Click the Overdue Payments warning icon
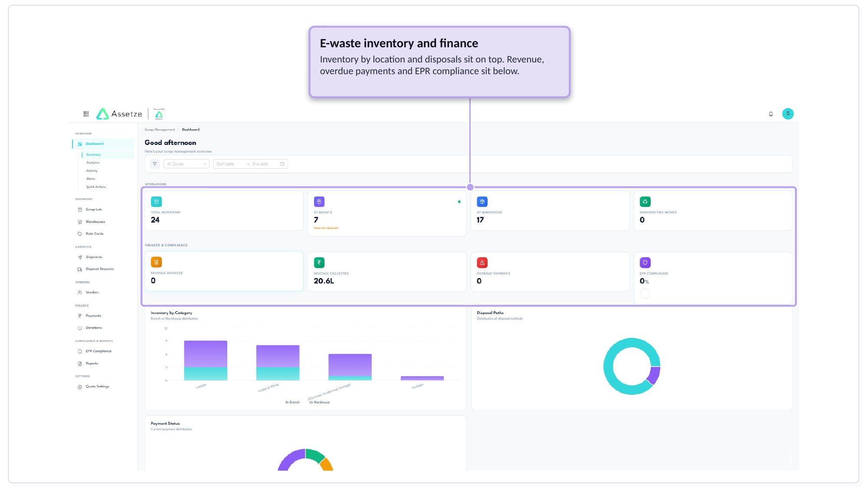The width and height of the screenshot is (868, 488). tap(482, 262)
